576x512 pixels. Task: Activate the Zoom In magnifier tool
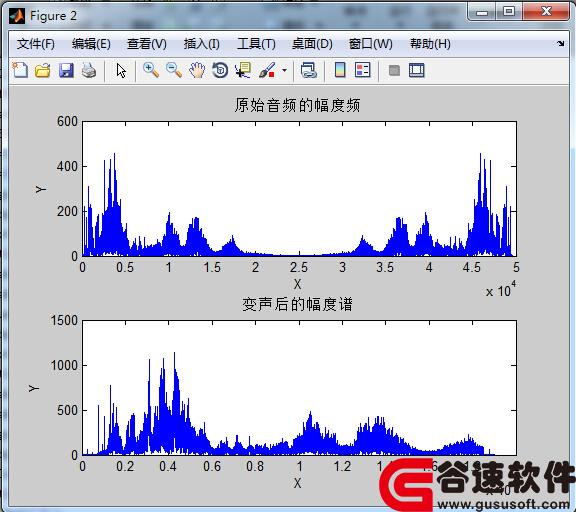coord(151,70)
